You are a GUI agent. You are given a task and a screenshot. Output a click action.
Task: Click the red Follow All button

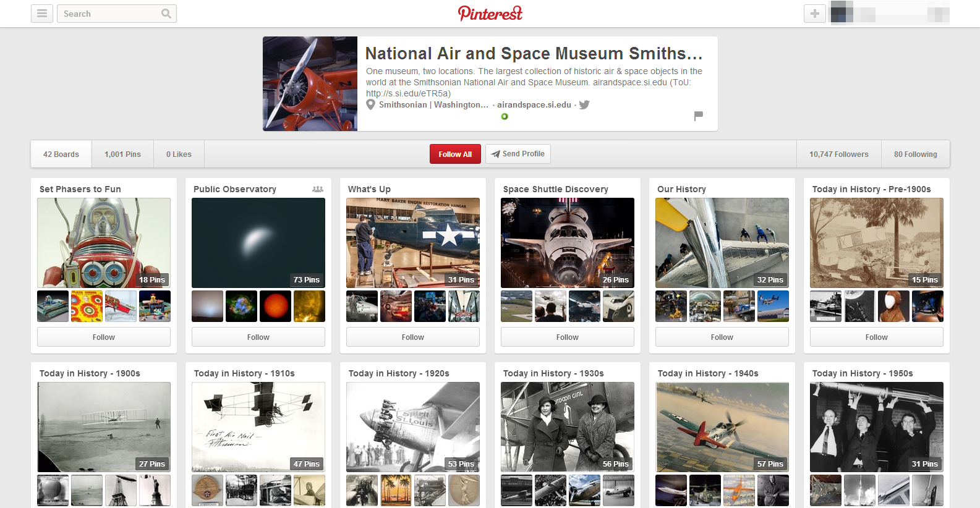point(455,154)
